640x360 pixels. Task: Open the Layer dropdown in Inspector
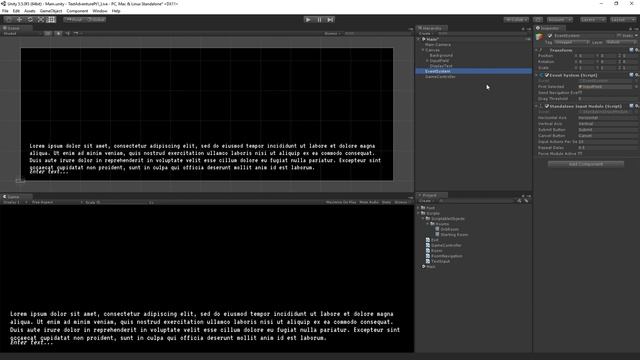[x=621, y=42]
